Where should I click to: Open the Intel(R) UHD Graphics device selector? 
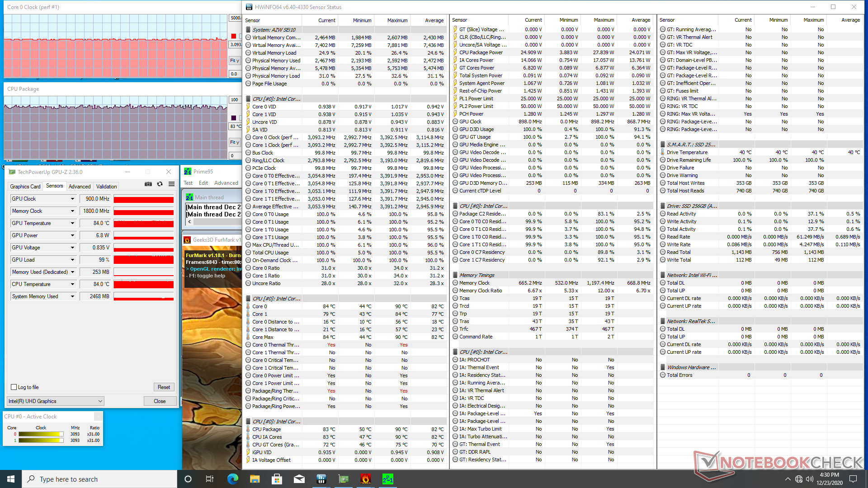(56, 401)
